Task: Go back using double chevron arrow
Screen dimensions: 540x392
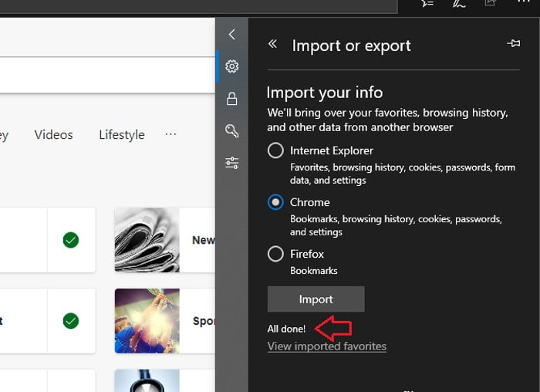Action: click(x=272, y=44)
